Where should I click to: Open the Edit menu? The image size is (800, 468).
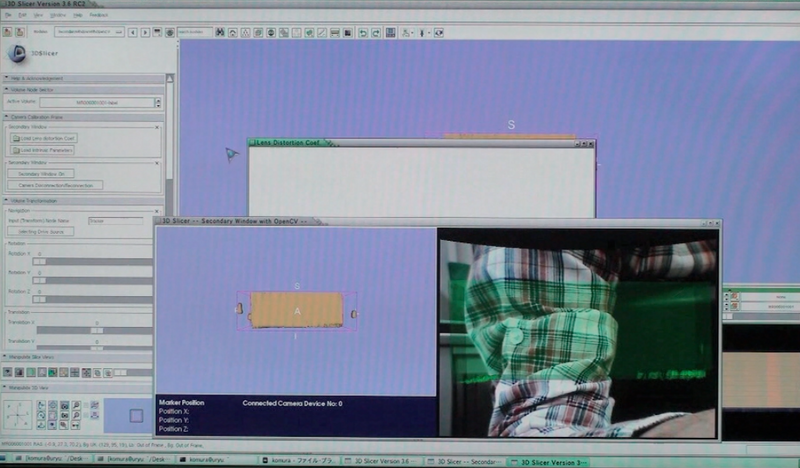(22, 15)
